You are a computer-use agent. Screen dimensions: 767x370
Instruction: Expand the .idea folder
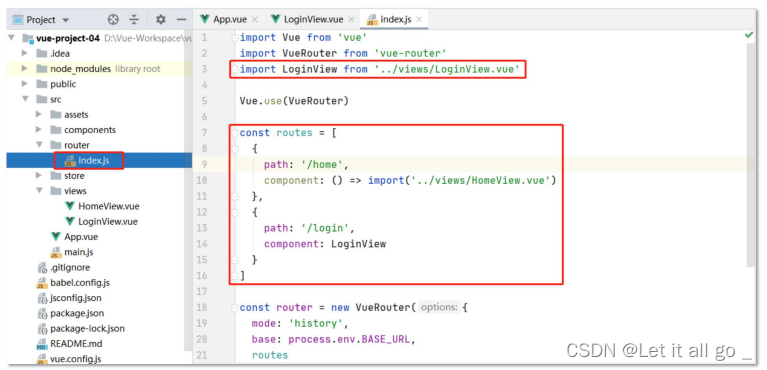tap(25, 53)
